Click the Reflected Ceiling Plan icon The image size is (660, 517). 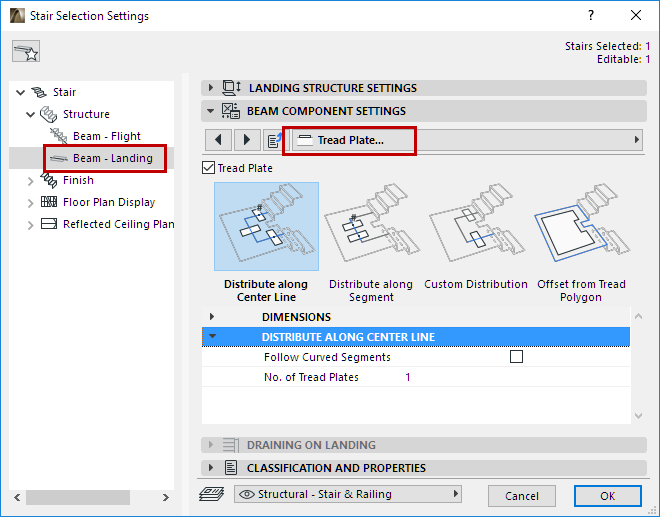pyautogui.click(x=49, y=224)
